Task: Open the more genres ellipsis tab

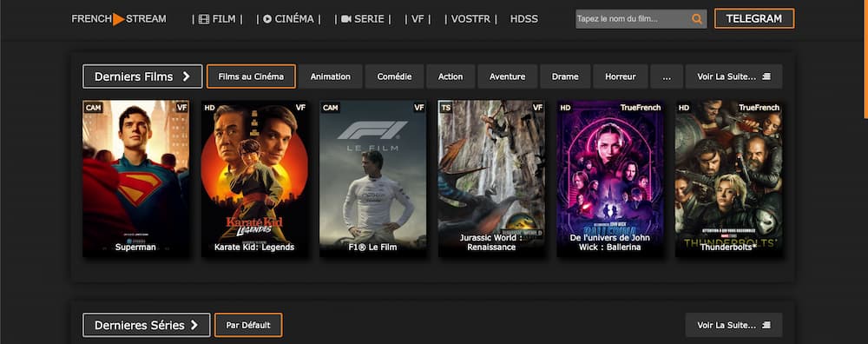Action: 667,76
